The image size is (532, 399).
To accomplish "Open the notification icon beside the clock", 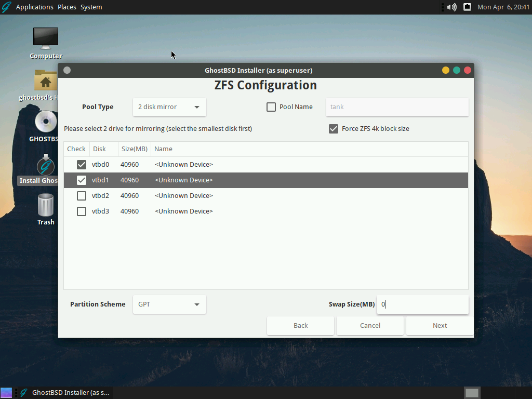I will click(x=467, y=7).
